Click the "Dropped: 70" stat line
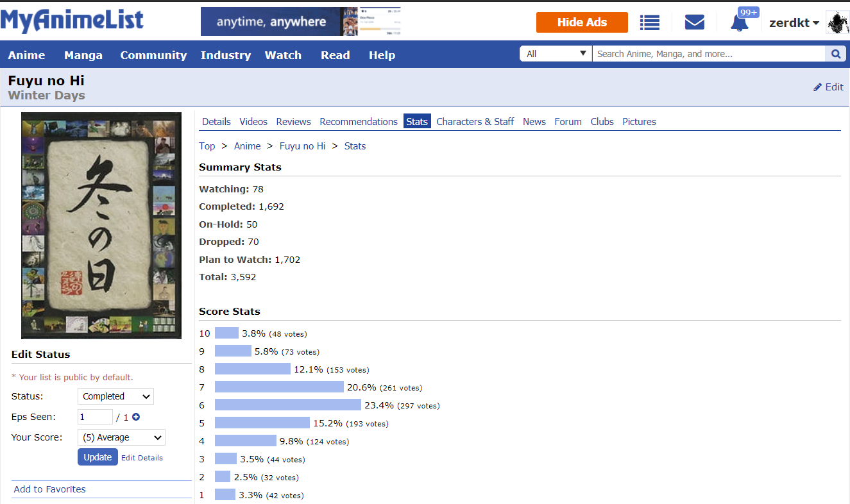Screen dimensions: 850x504 point(229,242)
